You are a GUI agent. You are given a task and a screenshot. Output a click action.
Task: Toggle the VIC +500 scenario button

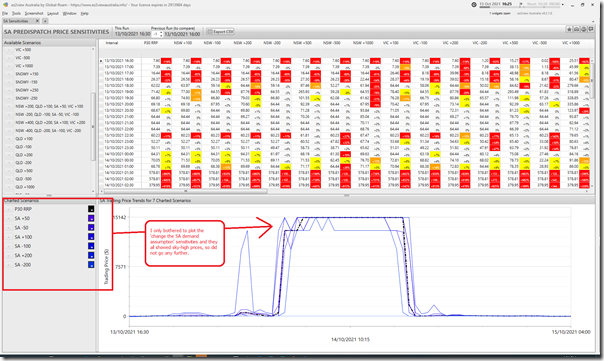9,50
